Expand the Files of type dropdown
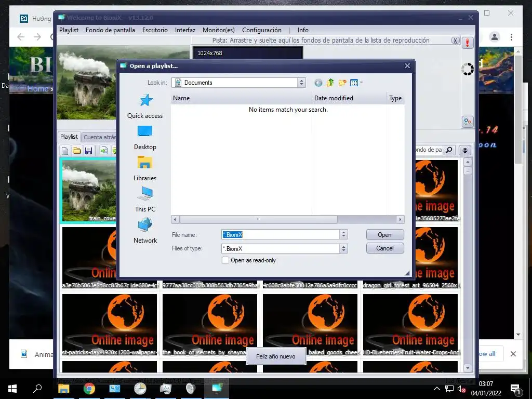Screen dimensions: 532x399 tap(343, 249)
